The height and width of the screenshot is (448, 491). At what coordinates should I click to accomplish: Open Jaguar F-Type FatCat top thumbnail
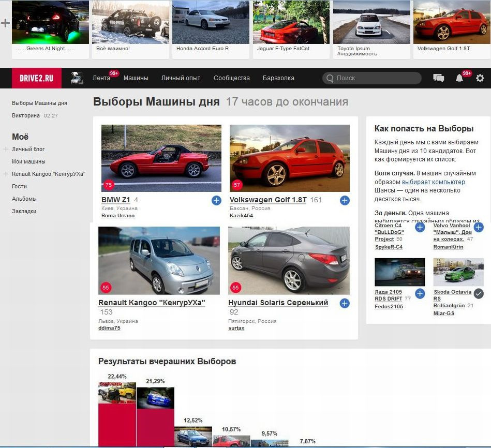pos(291,22)
